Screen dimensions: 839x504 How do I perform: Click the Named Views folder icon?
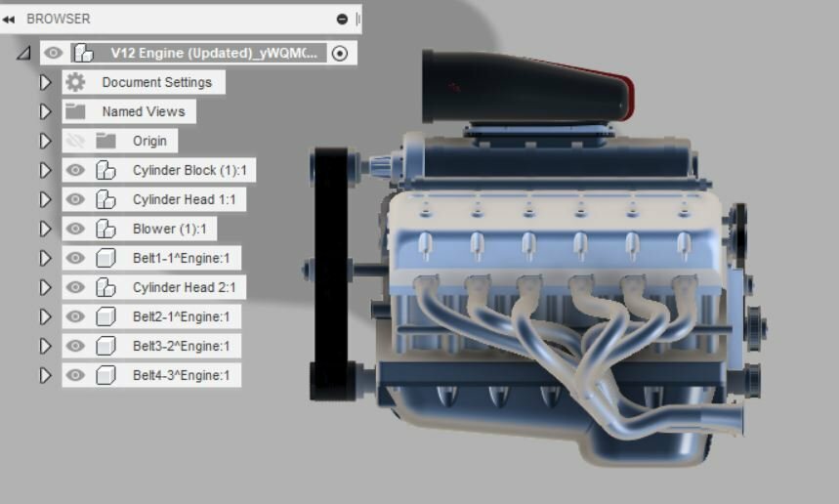point(75,111)
